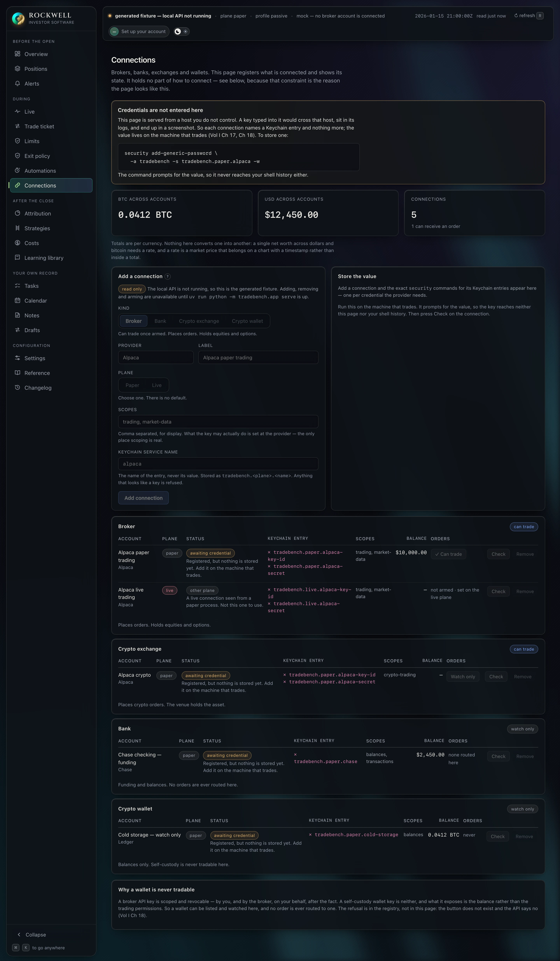Switch to dark theme with moon toggle
The width and height of the screenshot is (560, 961).
[x=178, y=32]
